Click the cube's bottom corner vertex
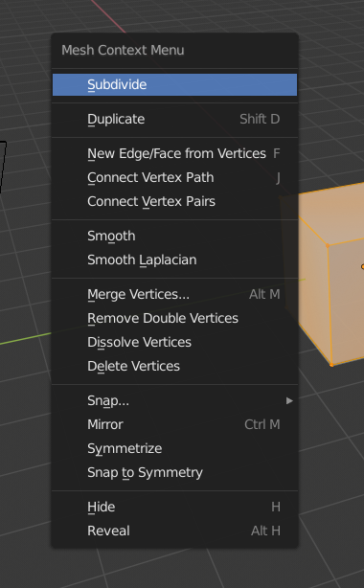Screen dimensions: 364x588 (x=331, y=365)
